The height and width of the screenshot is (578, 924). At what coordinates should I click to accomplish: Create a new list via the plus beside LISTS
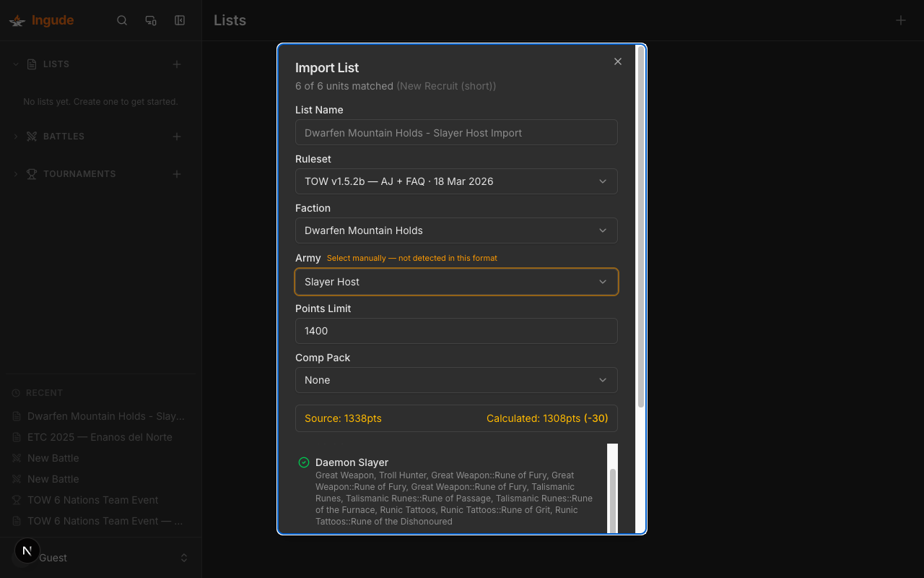pyautogui.click(x=176, y=64)
